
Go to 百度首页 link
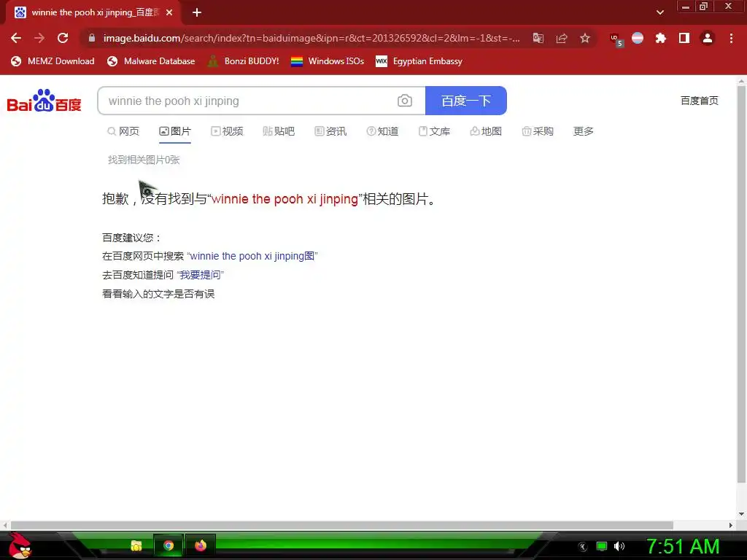tap(700, 101)
